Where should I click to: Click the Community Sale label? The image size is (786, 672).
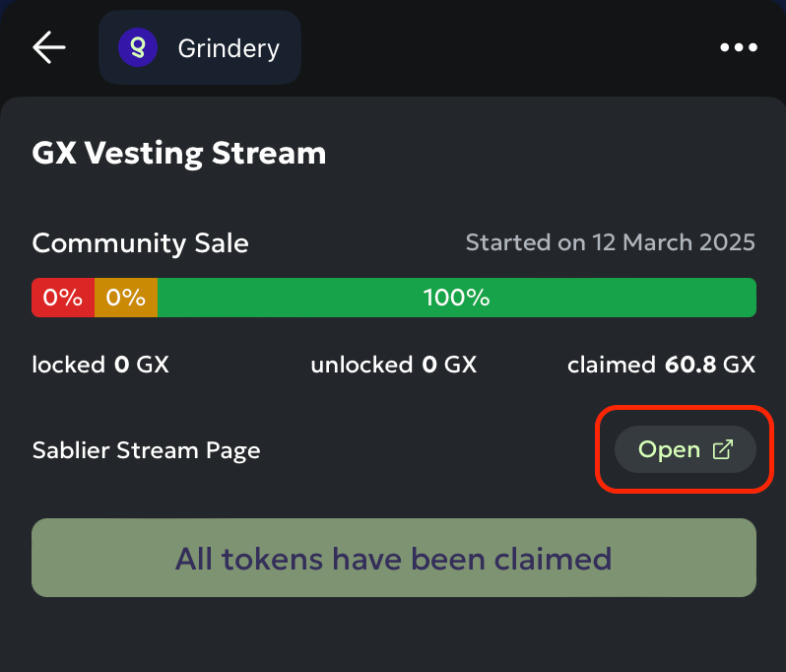(141, 242)
